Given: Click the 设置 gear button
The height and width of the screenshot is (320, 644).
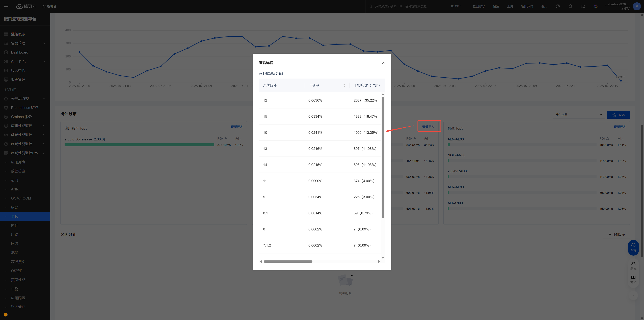Looking at the screenshot, I should (x=618, y=115).
